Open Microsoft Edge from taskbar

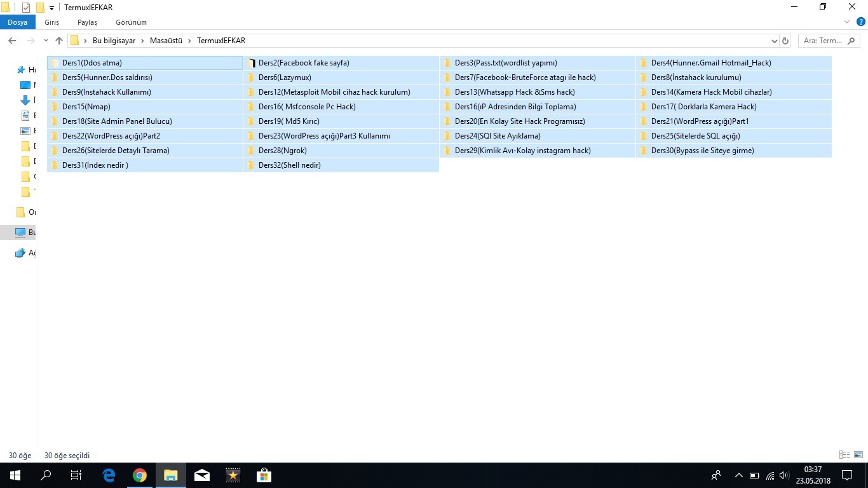coord(109,475)
